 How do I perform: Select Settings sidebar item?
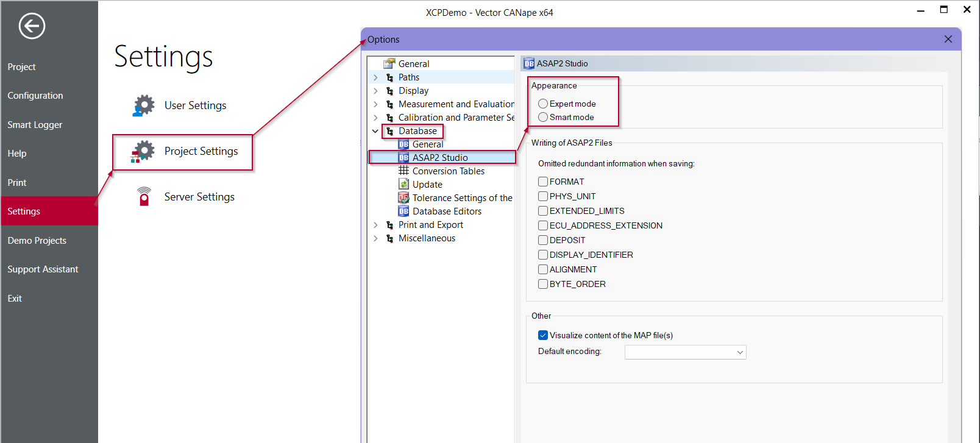point(49,211)
